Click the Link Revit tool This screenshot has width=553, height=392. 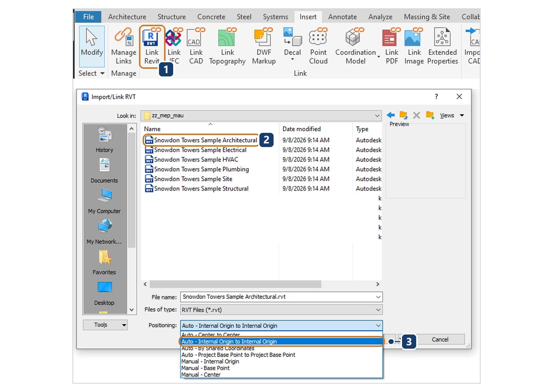click(152, 46)
